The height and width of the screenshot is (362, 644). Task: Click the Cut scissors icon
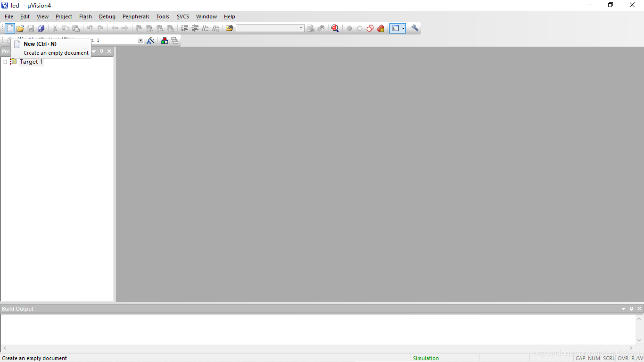tap(55, 28)
